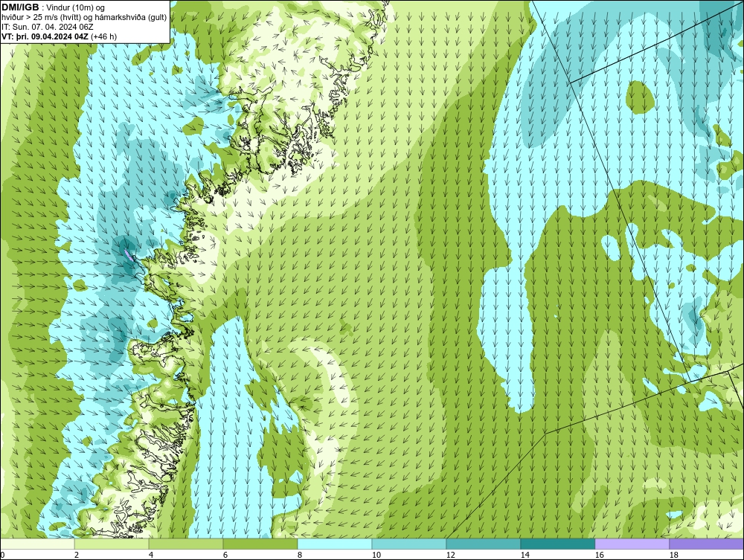Click the 4–6 m/s green legend swatch
The image size is (744, 560).
point(186,544)
